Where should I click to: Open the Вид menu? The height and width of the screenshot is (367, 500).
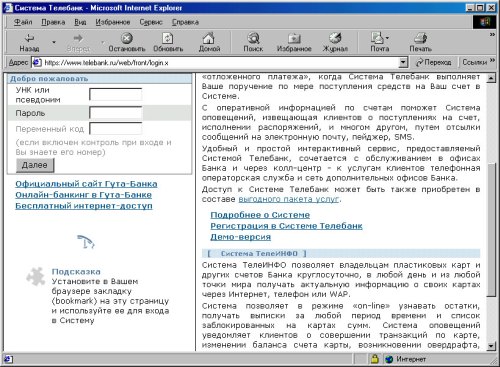(x=80, y=22)
